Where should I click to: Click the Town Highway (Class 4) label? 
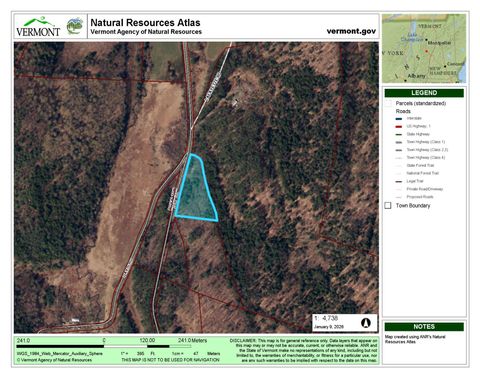[426, 158]
